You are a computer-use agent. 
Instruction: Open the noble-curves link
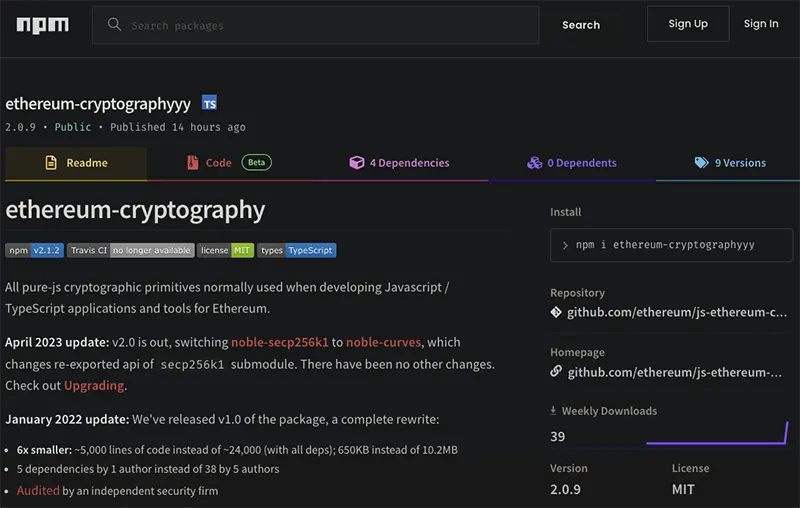tap(384, 342)
